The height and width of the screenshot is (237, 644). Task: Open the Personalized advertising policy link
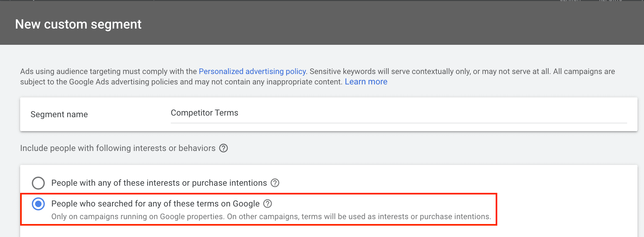pos(252,71)
